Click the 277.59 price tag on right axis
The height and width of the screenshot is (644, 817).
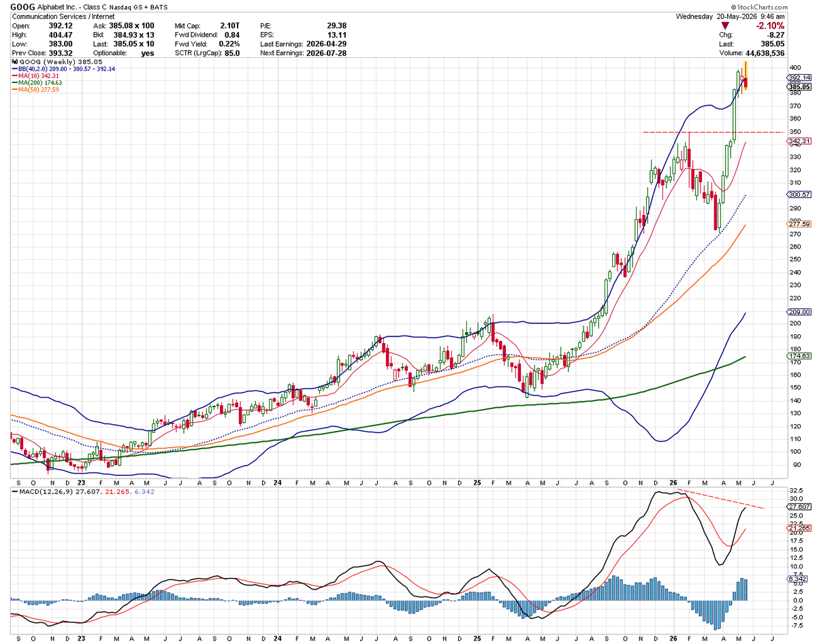(x=797, y=223)
